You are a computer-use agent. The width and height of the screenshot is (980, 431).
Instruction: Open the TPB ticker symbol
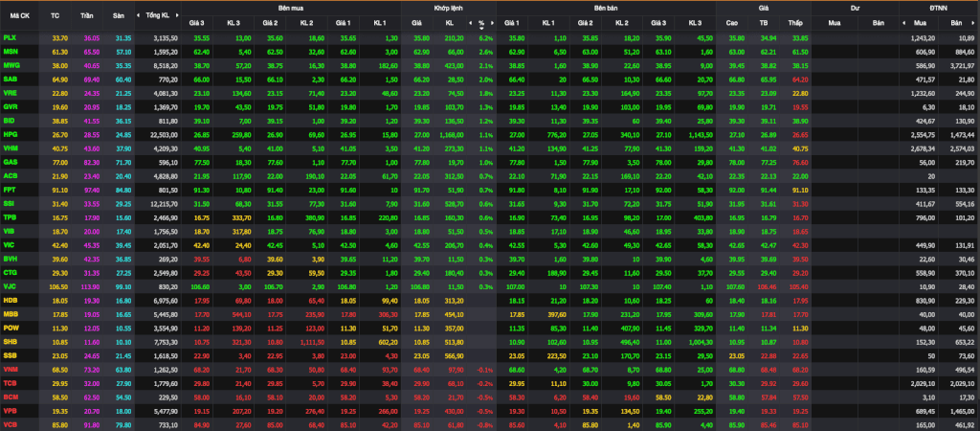[x=10, y=215]
